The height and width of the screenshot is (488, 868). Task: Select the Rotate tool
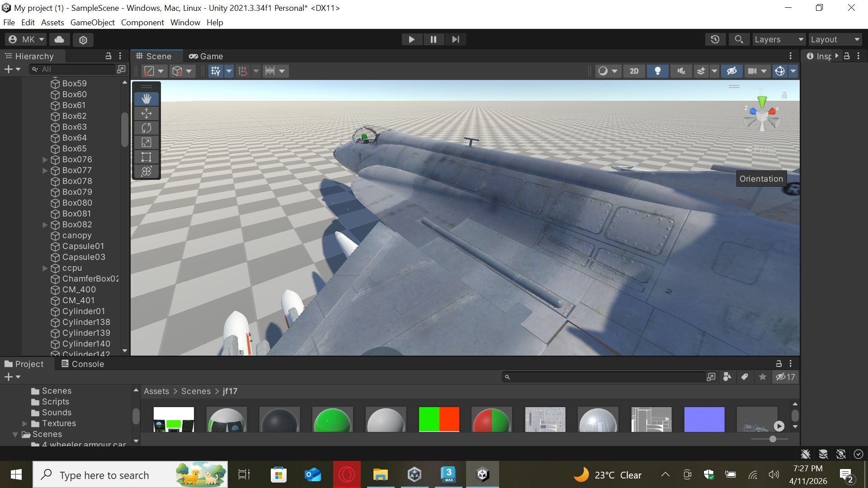click(x=146, y=128)
